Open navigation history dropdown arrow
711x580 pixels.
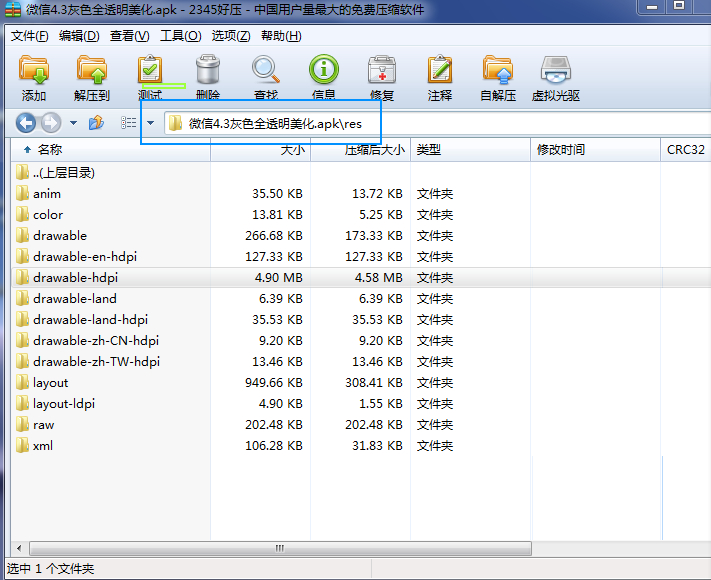(x=73, y=123)
